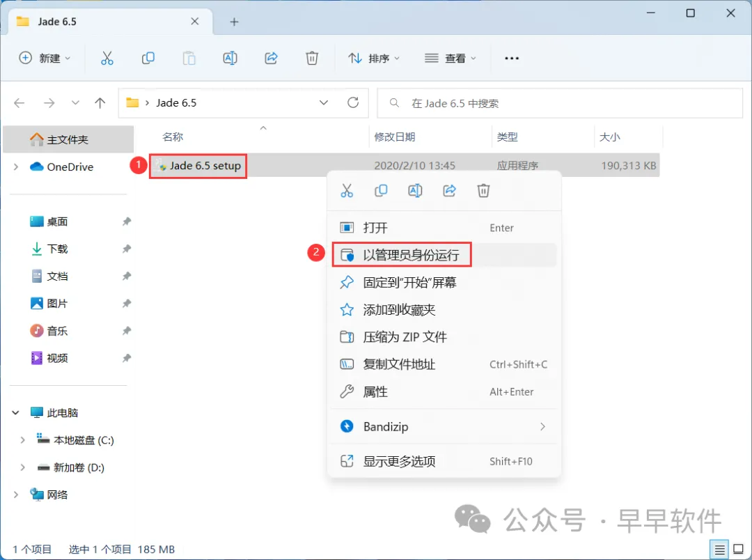752x560 pixels.
Task: Sort by the 大小 column header
Action: (609, 137)
